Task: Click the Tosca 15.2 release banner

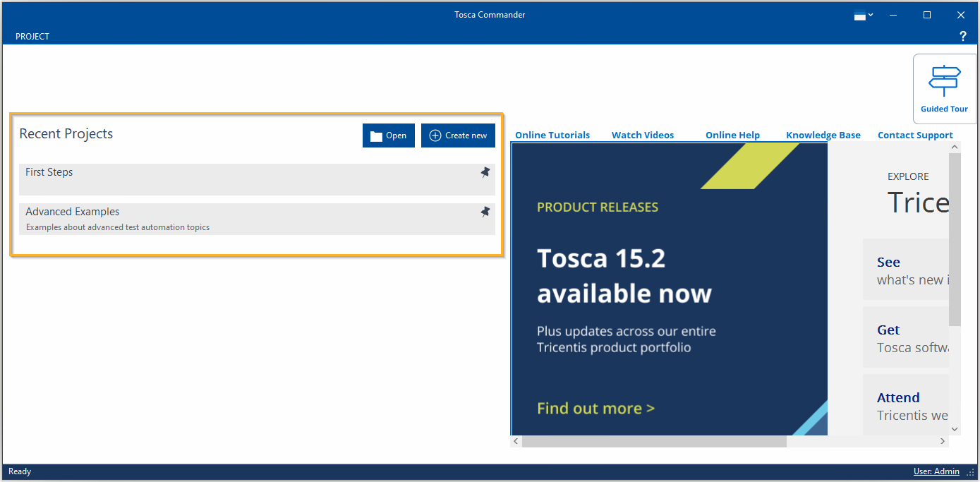Action: point(670,289)
